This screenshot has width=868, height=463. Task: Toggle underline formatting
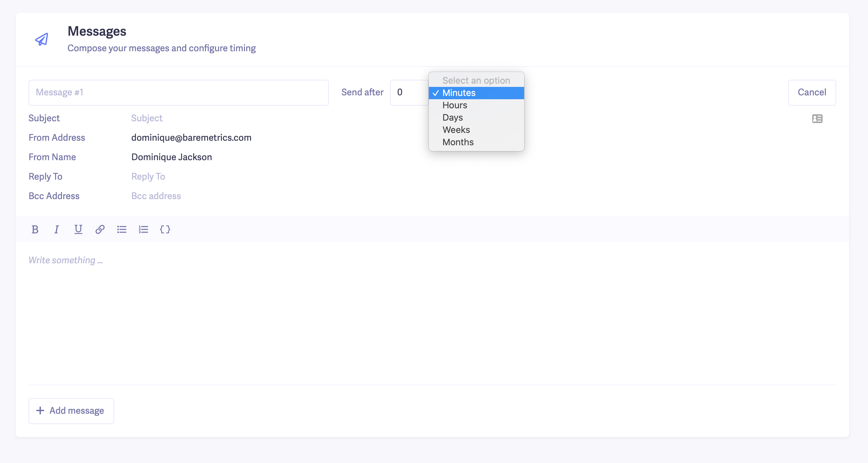(x=78, y=229)
